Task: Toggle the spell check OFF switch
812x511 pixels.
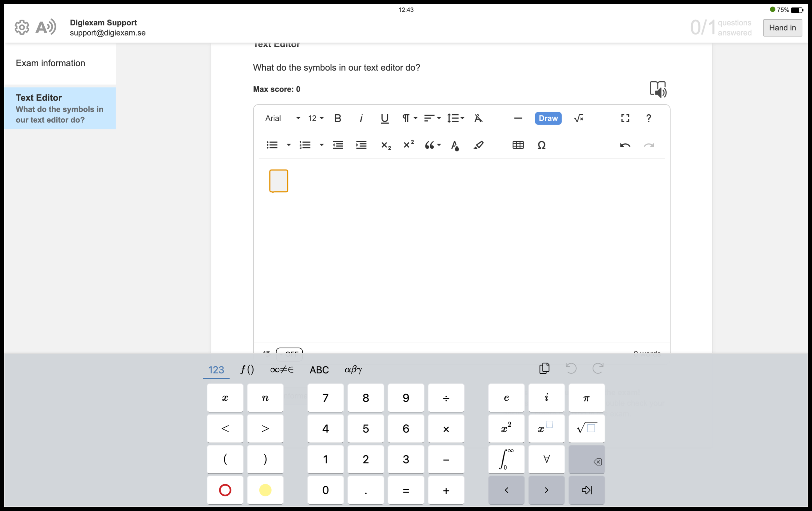Action: pyautogui.click(x=289, y=351)
